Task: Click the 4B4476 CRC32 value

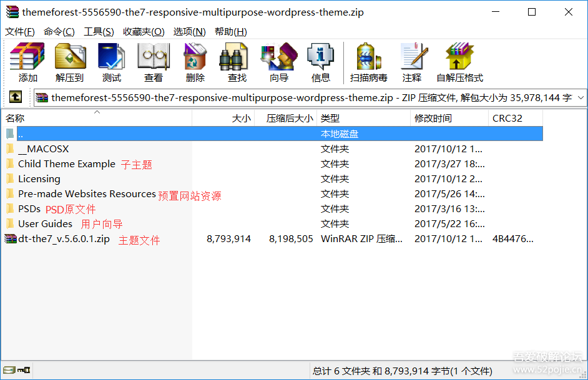Action: (512, 239)
